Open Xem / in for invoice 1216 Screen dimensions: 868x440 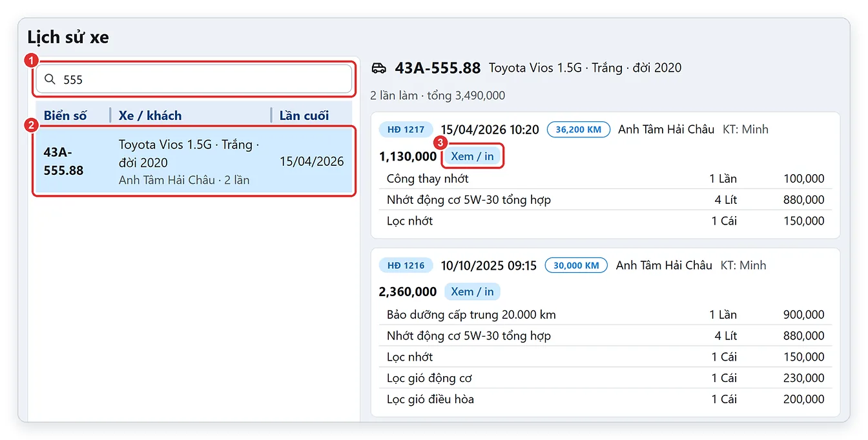tap(472, 292)
